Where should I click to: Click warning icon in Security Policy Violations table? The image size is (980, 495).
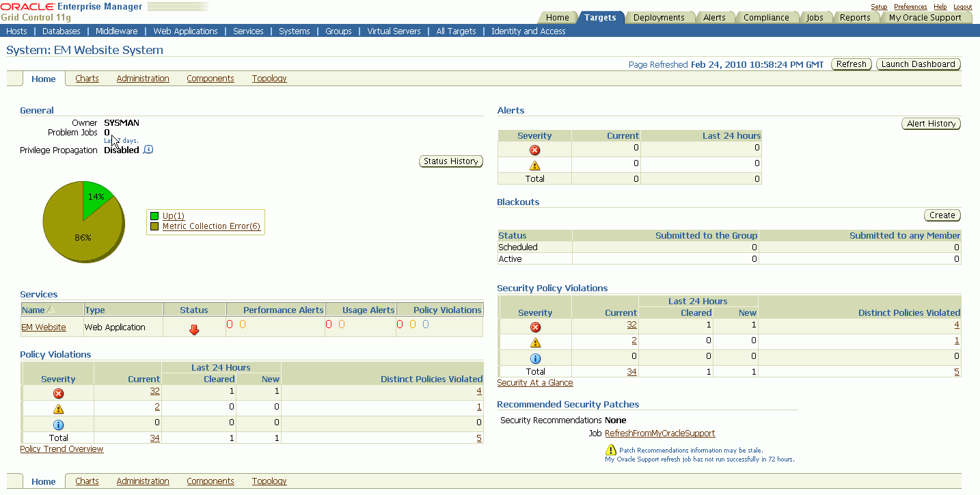click(x=536, y=343)
